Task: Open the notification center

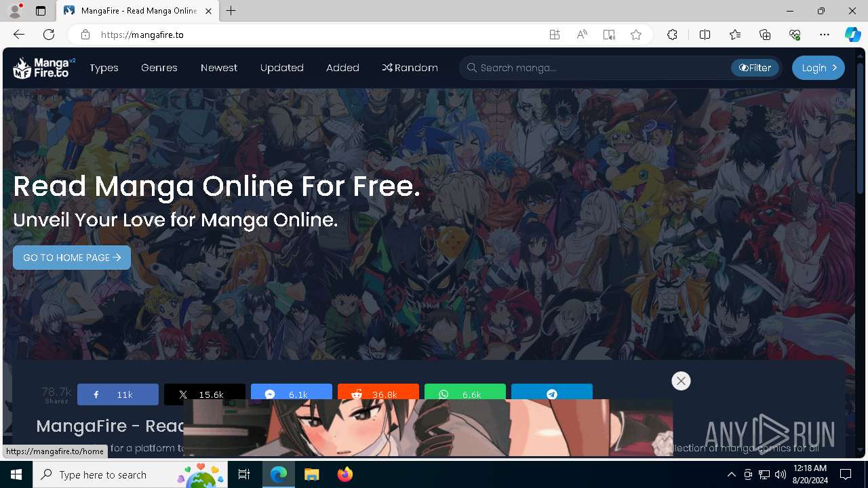Action: (x=846, y=474)
